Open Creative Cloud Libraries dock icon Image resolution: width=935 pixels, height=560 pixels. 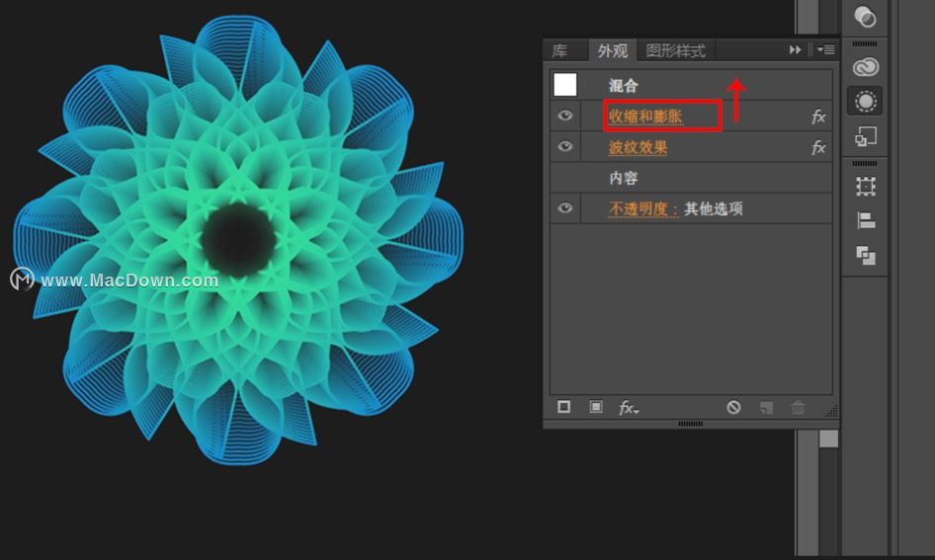point(865,67)
